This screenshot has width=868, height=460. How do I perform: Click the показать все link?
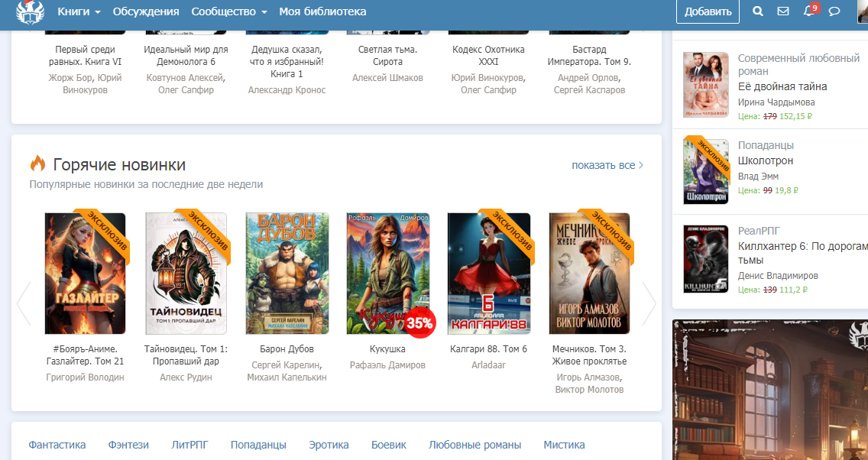pos(607,165)
